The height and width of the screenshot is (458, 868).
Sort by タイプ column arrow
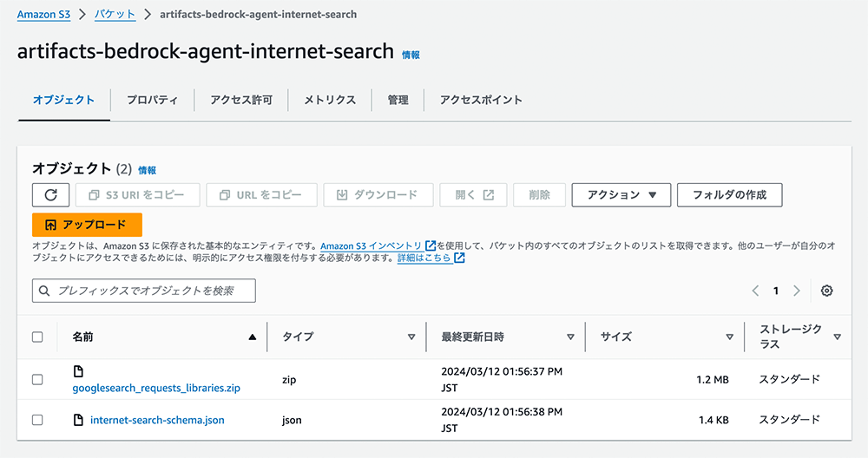pyautogui.click(x=411, y=337)
